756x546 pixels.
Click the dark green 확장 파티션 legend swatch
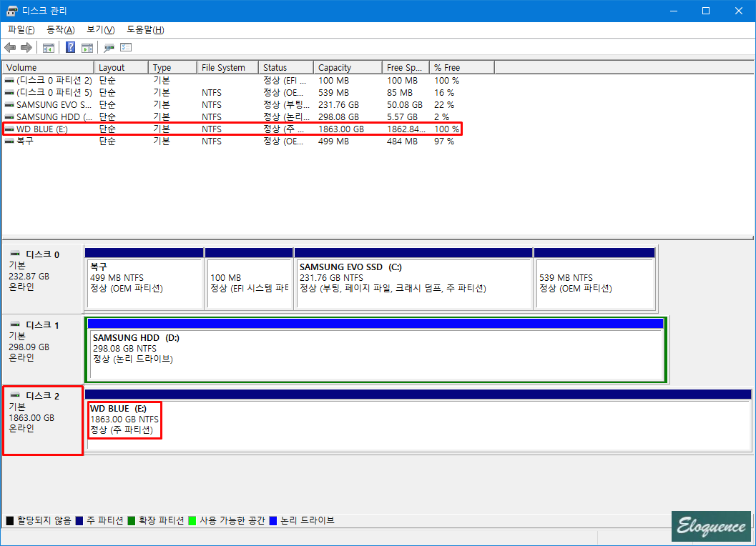click(x=131, y=521)
